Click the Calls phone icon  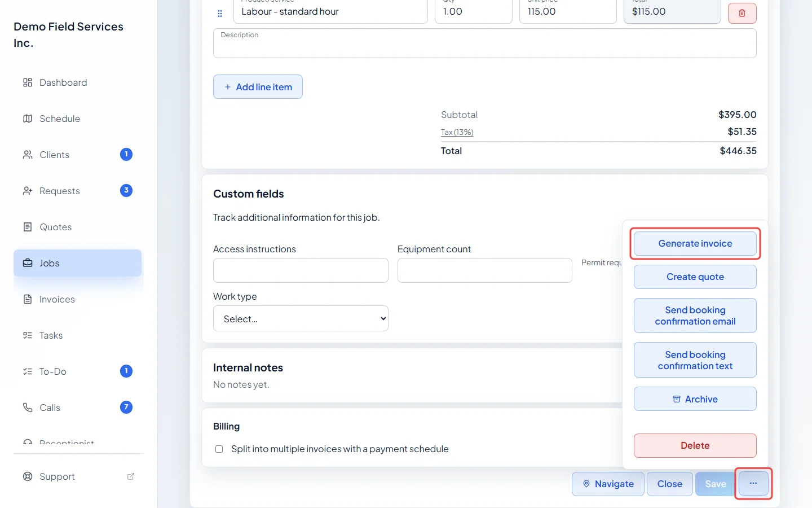pos(28,408)
